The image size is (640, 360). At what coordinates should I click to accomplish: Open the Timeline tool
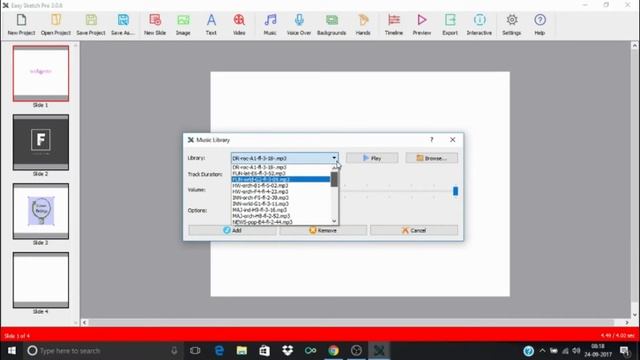[394, 24]
